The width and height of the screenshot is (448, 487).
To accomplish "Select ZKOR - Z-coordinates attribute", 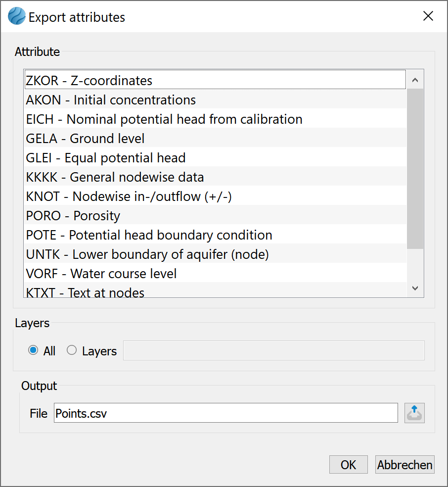I will click(x=215, y=80).
